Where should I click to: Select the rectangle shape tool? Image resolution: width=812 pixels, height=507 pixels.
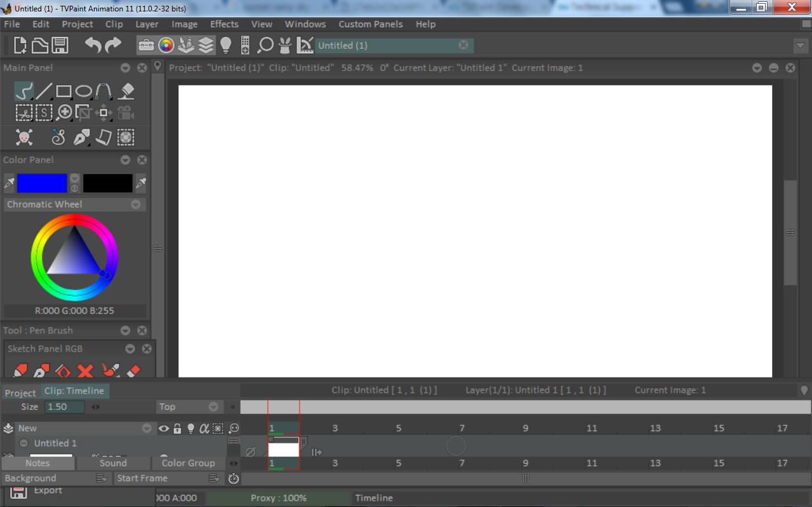click(63, 91)
